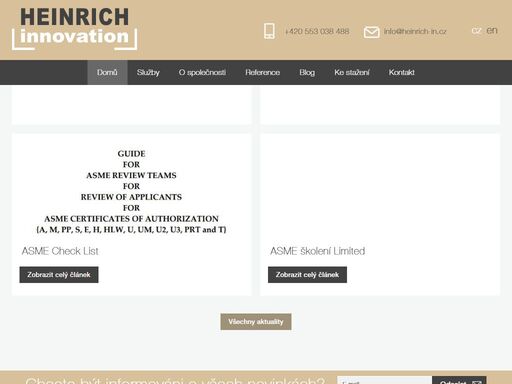Image resolution: width=512 pixels, height=384 pixels.
Task: Focus the newsletter E-mail input field
Action: click(x=385, y=380)
